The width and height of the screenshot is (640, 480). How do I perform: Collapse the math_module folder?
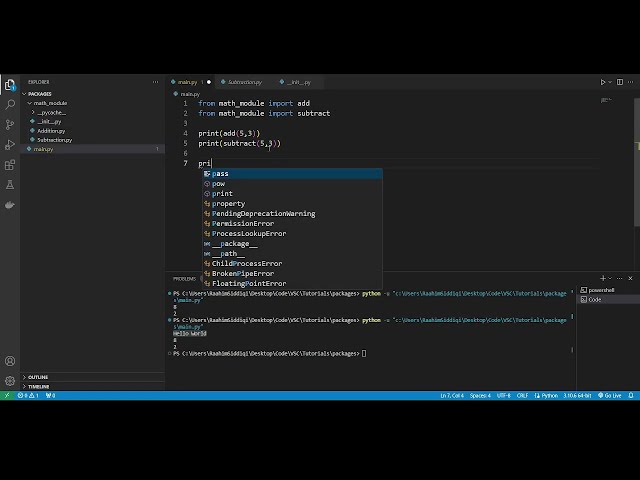[x=92, y=103]
